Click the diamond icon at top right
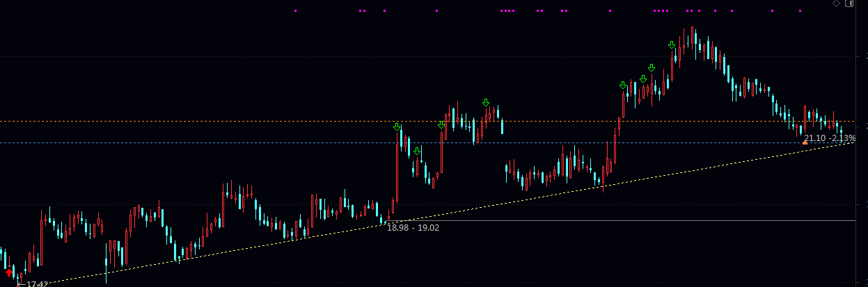Screen dimensions: 868x287 [836, 3]
